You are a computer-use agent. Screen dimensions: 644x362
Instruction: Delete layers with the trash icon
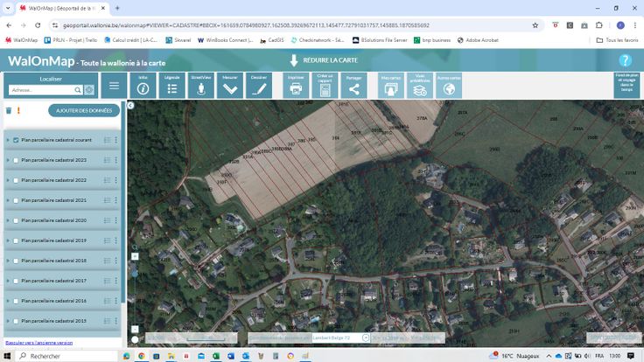coord(9,111)
